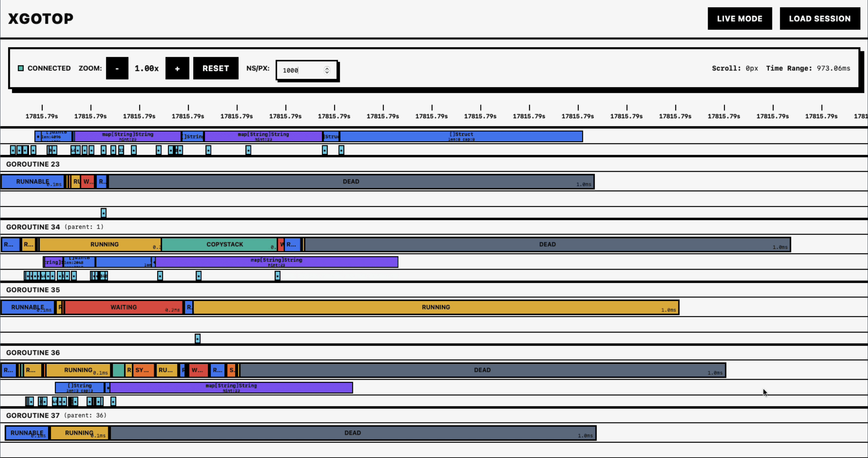868x458 pixels.
Task: Click the green CONNECTED status indicator
Action: point(21,68)
